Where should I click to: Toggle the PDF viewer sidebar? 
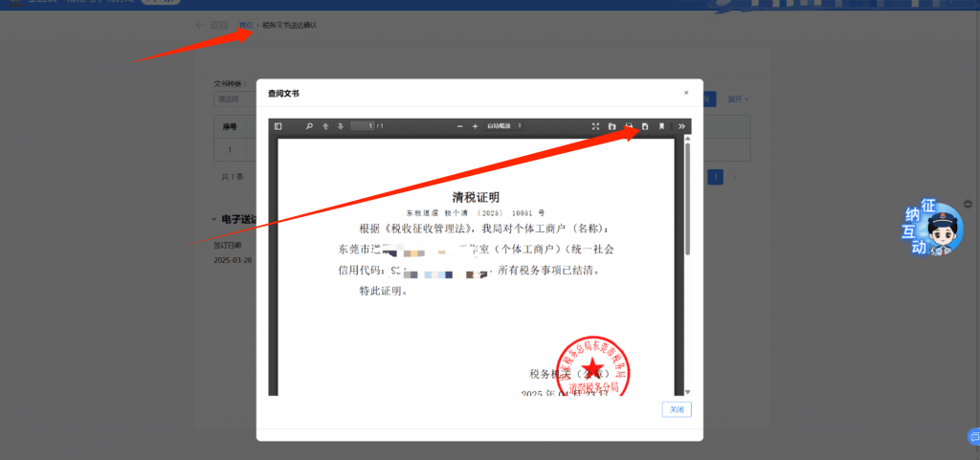pyautogui.click(x=278, y=126)
